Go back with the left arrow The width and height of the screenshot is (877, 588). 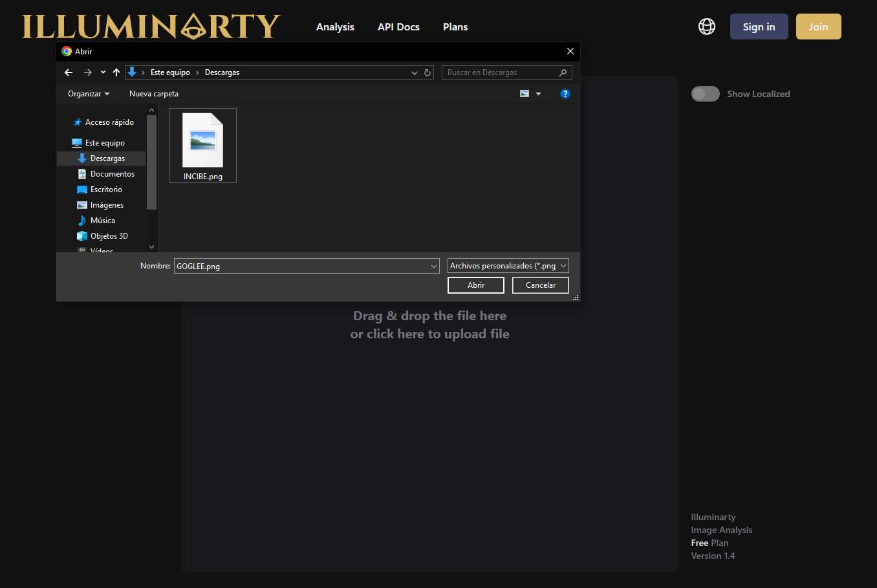coord(69,72)
